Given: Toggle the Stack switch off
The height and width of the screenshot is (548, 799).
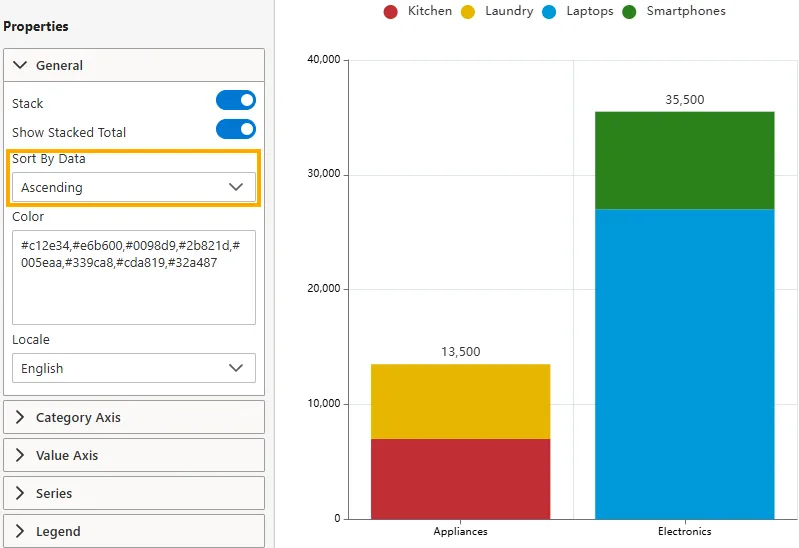Looking at the screenshot, I should (236, 100).
